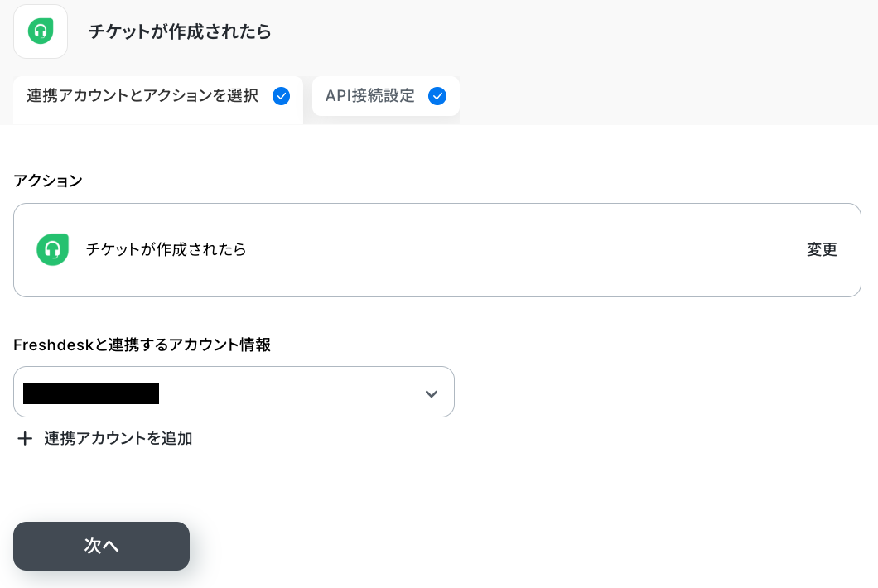Image resolution: width=878 pixels, height=588 pixels.
Task: Click blue checkmark beside API接続設定
Action: [437, 96]
